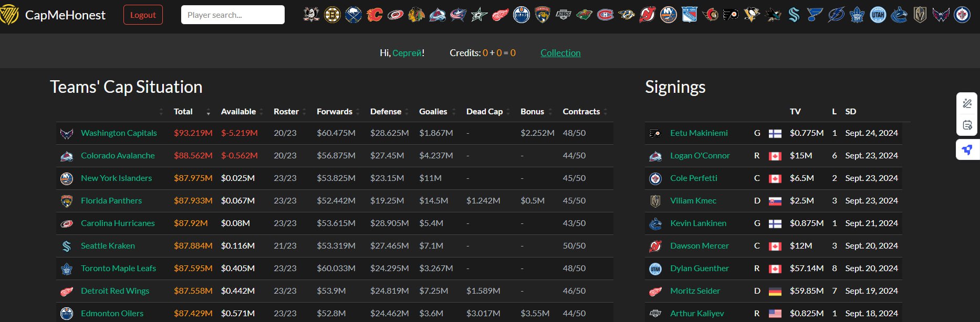This screenshot has width=980, height=322.
Task: Open Colorado Avalanche team link
Action: coord(118,156)
